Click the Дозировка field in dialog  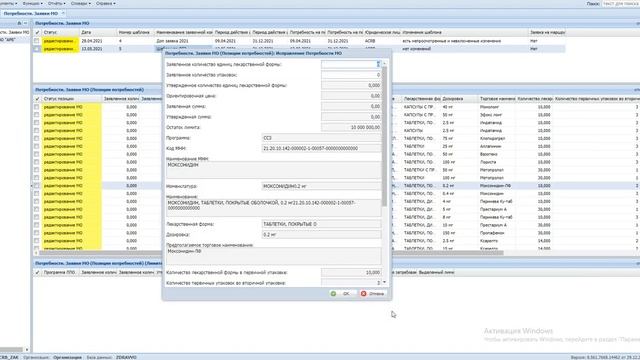click(321, 235)
